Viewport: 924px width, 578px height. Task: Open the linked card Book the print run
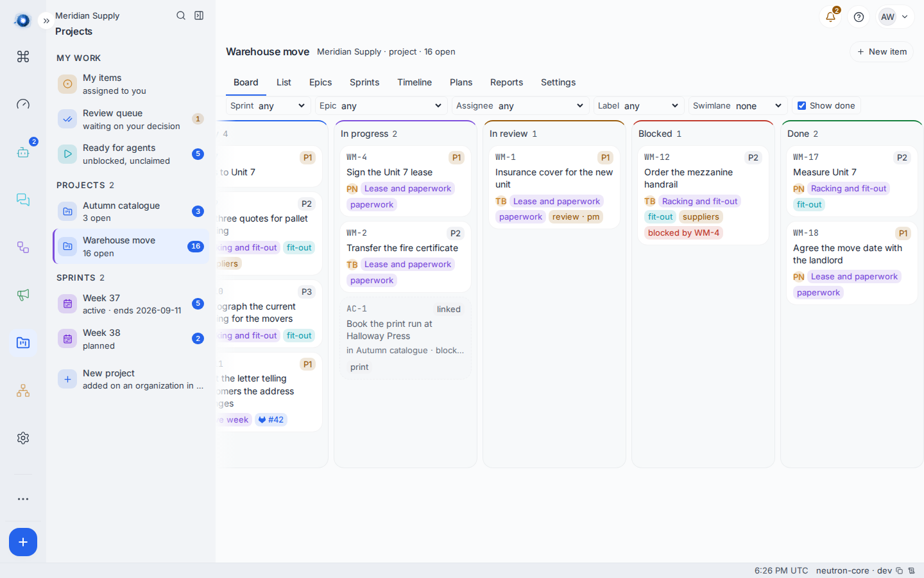[x=406, y=338]
